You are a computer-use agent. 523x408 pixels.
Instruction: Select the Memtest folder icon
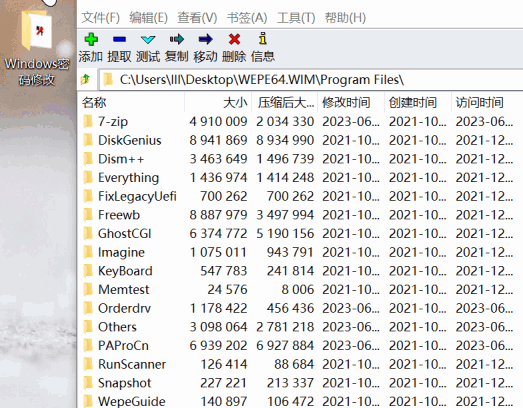click(x=88, y=290)
